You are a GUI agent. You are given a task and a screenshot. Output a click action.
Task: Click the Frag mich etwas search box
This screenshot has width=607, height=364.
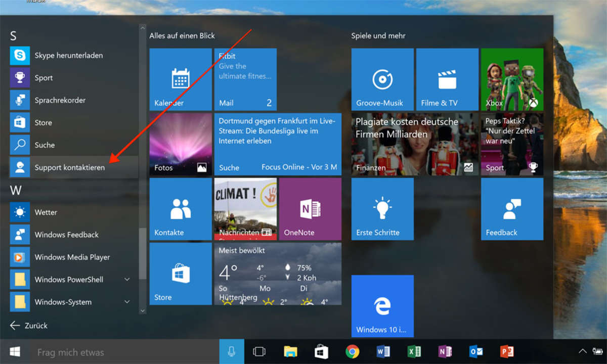[x=124, y=351]
